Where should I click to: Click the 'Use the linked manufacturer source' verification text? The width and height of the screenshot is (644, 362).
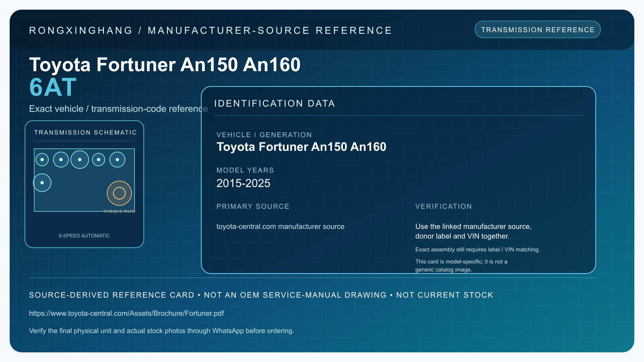tap(473, 231)
